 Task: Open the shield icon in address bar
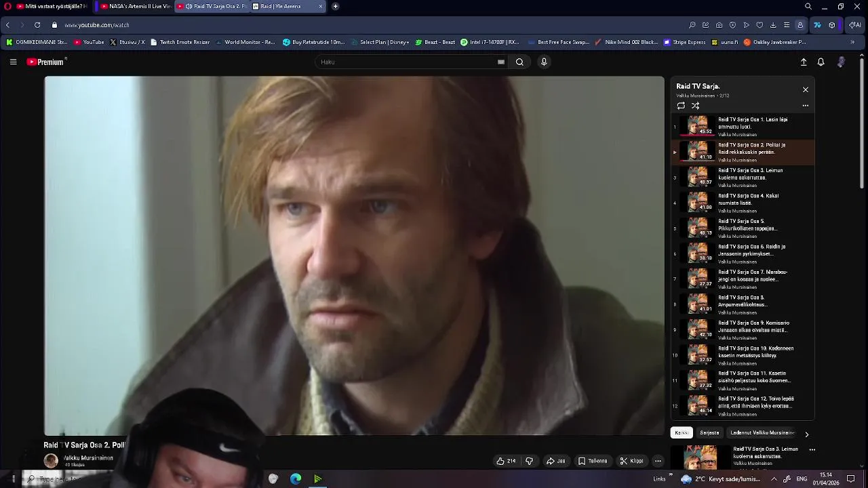(732, 25)
